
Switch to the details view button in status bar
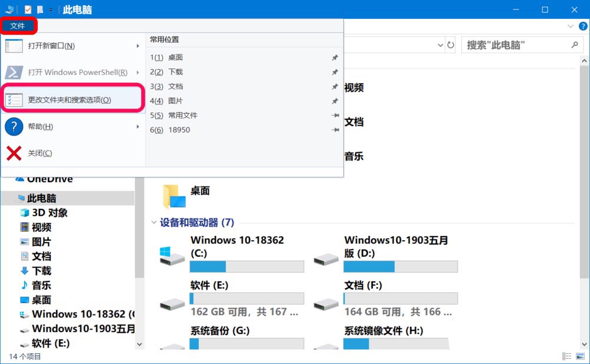tap(566, 356)
